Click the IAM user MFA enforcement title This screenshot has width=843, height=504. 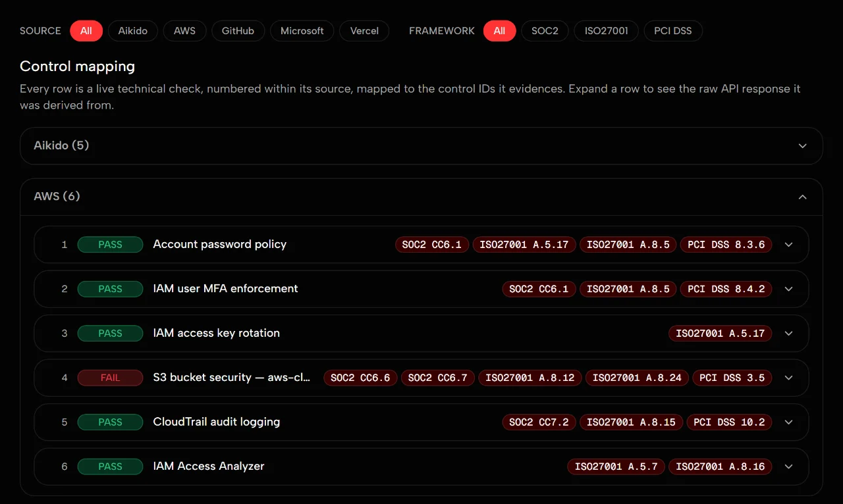click(x=225, y=288)
